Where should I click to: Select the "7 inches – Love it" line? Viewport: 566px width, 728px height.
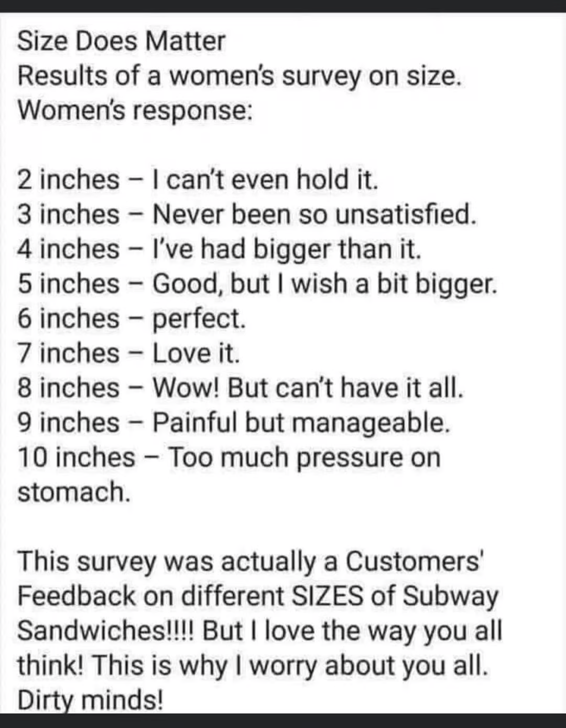click(128, 353)
